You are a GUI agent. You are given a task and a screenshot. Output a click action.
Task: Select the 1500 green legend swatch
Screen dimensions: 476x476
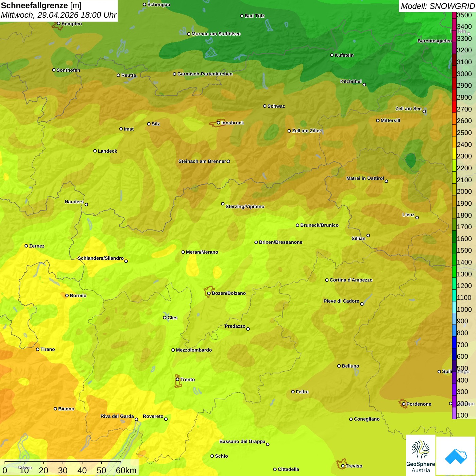454,248
